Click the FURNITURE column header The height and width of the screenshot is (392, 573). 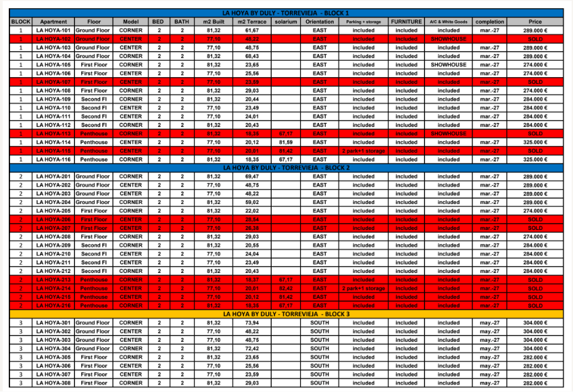coord(406,22)
